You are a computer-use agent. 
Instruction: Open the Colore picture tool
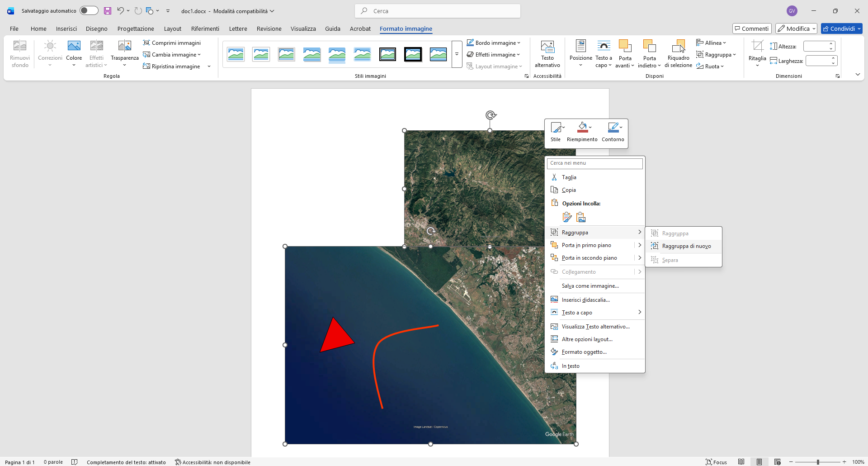click(74, 53)
